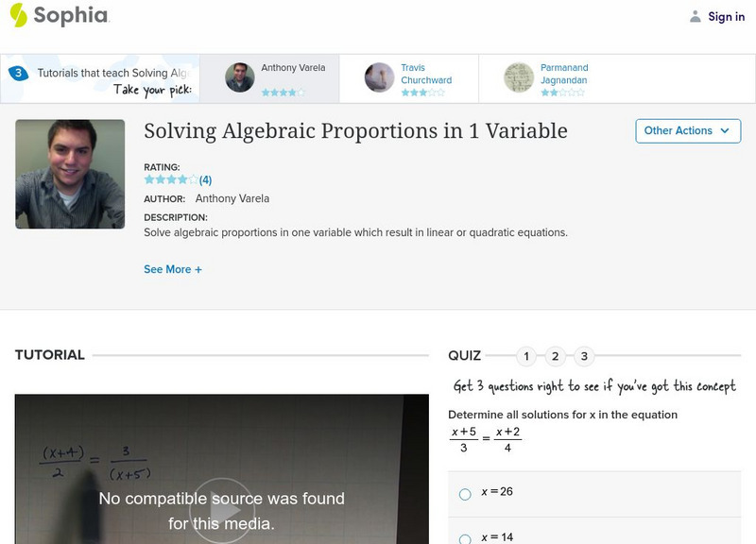This screenshot has width=756, height=544.
Task: Open the Other Actions dropdown
Action: tap(687, 131)
